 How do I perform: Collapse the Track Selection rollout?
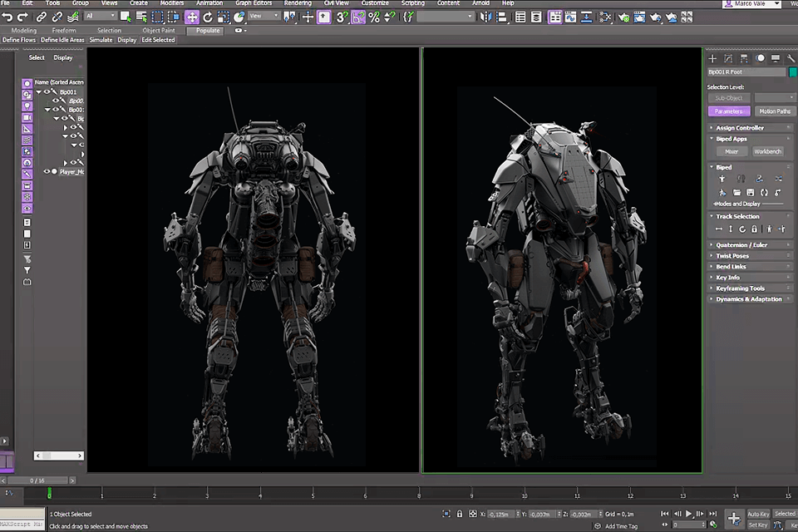tap(738, 217)
